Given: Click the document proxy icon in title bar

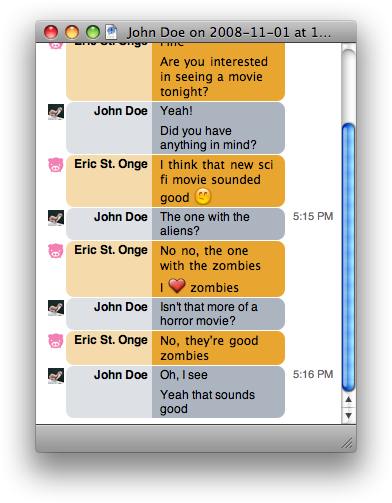Looking at the screenshot, I should click(111, 32).
